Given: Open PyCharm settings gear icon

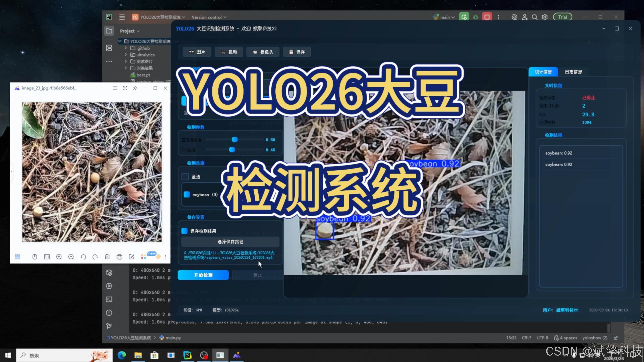Looking at the screenshot, I should click(545, 17).
